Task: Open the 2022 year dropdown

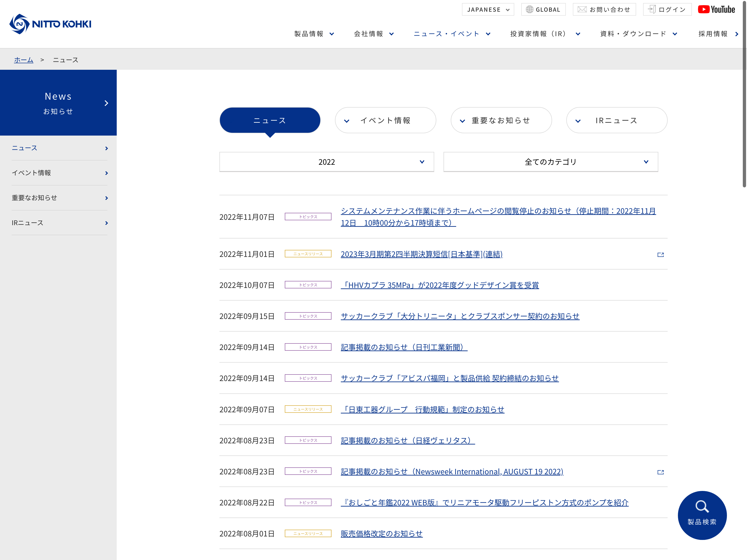Action: (x=326, y=162)
